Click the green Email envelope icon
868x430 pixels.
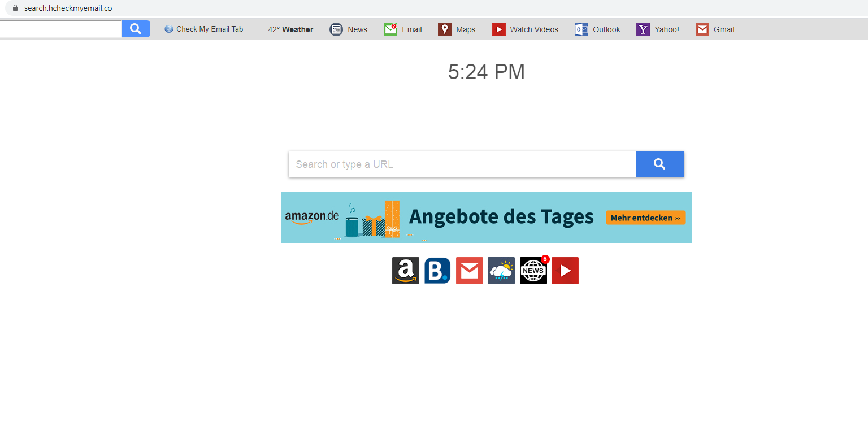(390, 29)
